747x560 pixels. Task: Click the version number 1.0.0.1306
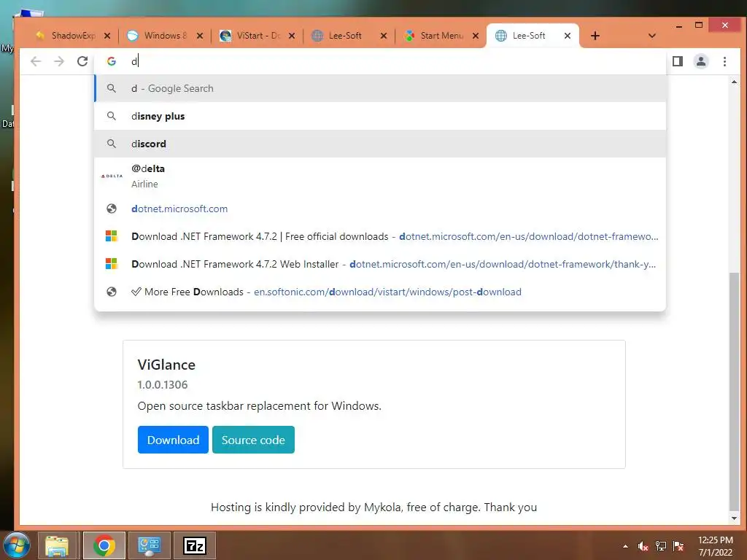[163, 385]
